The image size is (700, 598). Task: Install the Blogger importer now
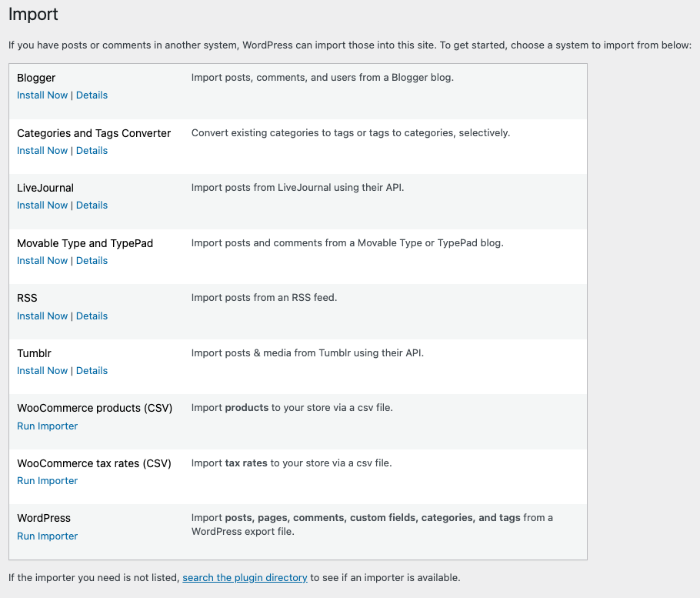(42, 95)
